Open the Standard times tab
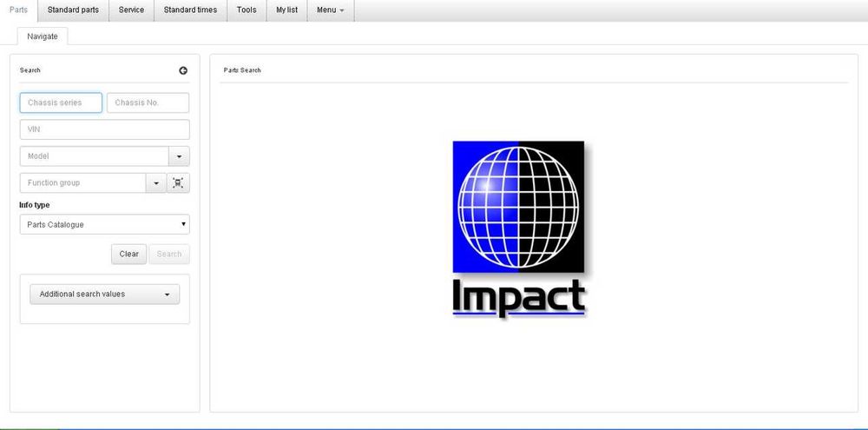Screen dimensions: 868x430 [x=190, y=10]
